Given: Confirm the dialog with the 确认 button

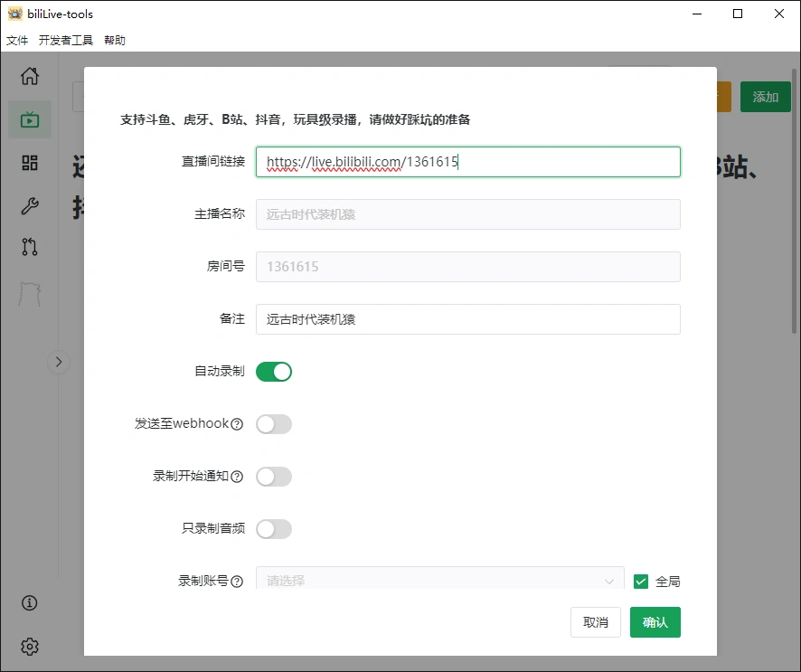Looking at the screenshot, I should coord(655,622).
